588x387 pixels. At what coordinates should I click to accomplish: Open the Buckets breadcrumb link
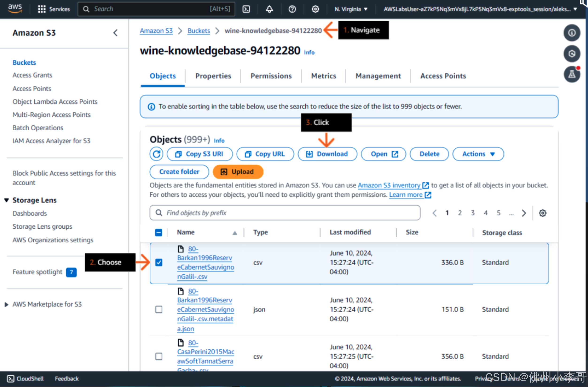199,31
